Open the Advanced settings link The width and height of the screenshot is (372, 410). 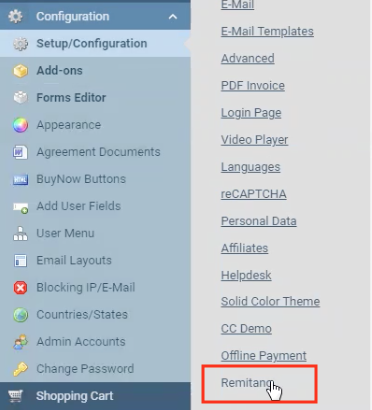pyautogui.click(x=248, y=58)
